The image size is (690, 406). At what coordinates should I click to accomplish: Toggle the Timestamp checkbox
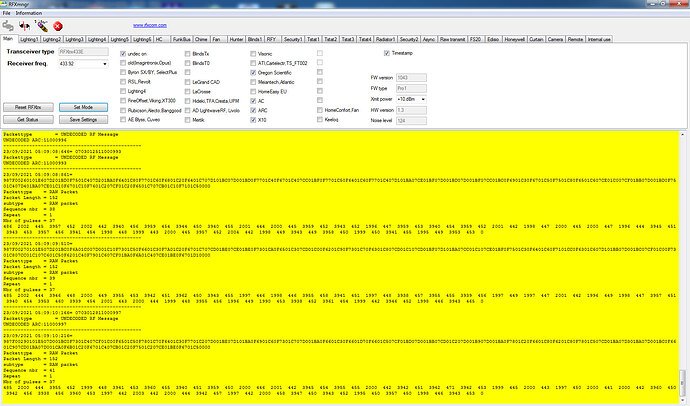[387, 53]
